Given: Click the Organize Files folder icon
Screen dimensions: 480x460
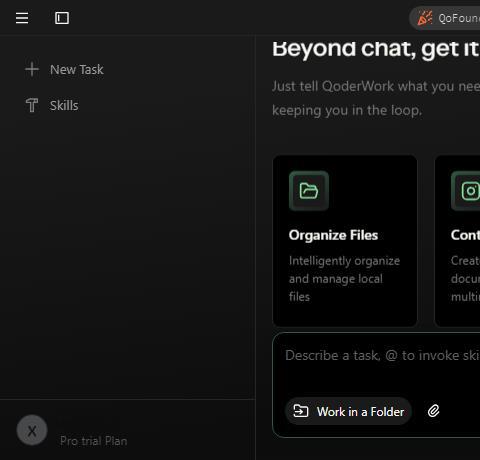Looking at the screenshot, I should (x=309, y=191).
